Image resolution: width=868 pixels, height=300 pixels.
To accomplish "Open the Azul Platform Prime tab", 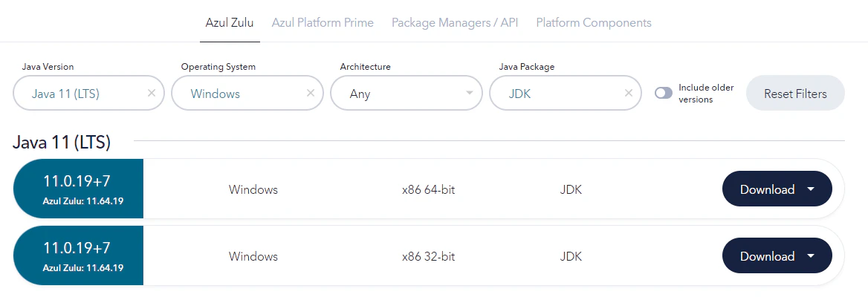I will pos(323,23).
